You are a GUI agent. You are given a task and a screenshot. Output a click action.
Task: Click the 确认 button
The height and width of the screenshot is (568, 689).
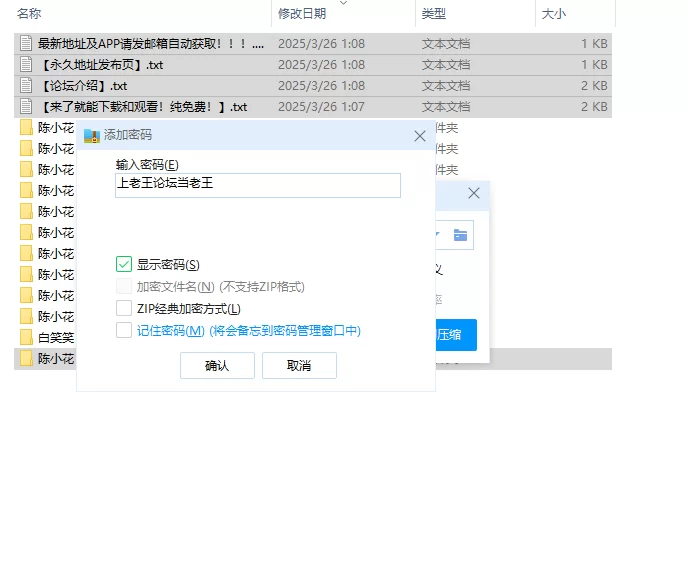click(x=217, y=365)
